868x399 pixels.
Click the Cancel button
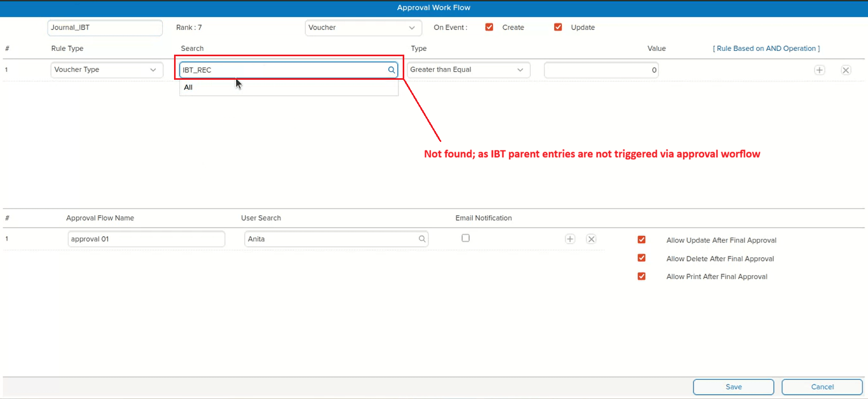(821, 387)
